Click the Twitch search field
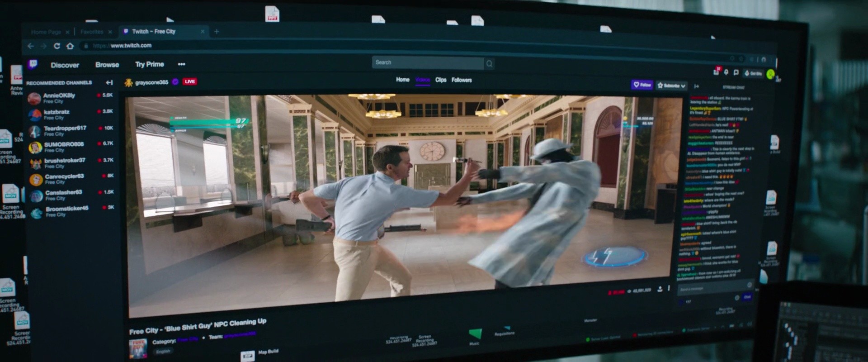 [428, 62]
